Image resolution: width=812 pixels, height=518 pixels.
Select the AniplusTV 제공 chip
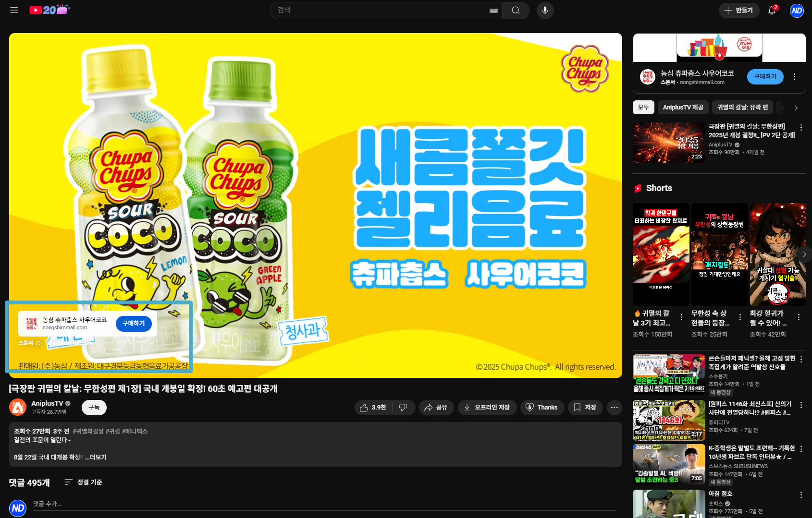[683, 108]
